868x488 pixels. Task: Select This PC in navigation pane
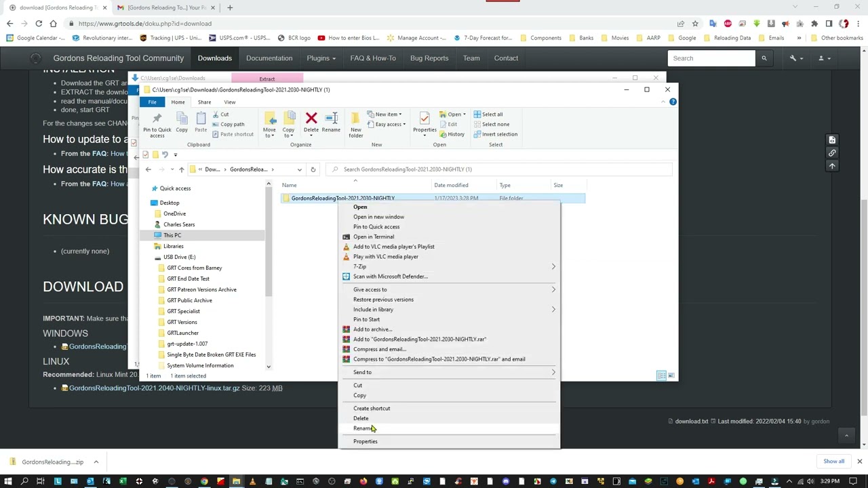[x=172, y=235]
